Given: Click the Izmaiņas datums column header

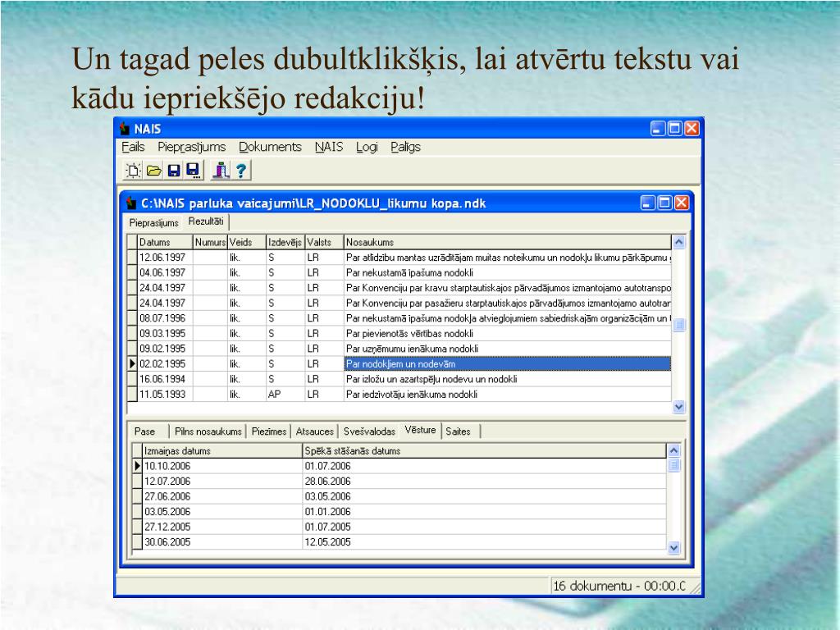Looking at the screenshot, I should tap(222, 450).
